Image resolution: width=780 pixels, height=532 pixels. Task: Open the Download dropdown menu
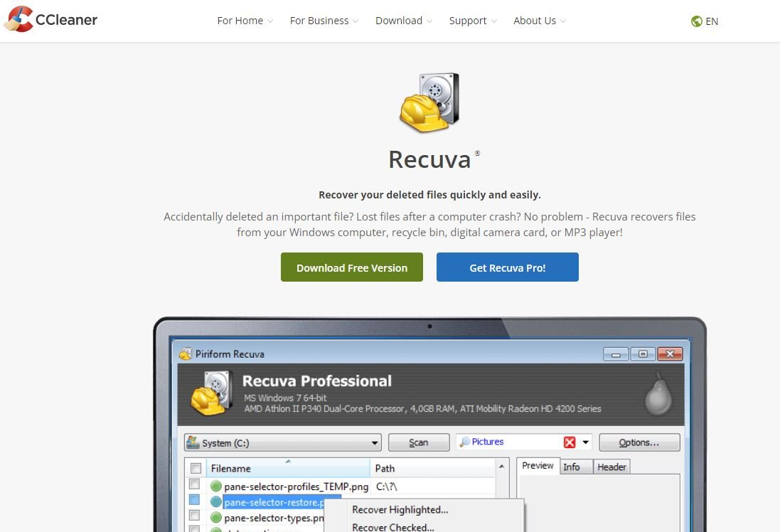tap(403, 21)
